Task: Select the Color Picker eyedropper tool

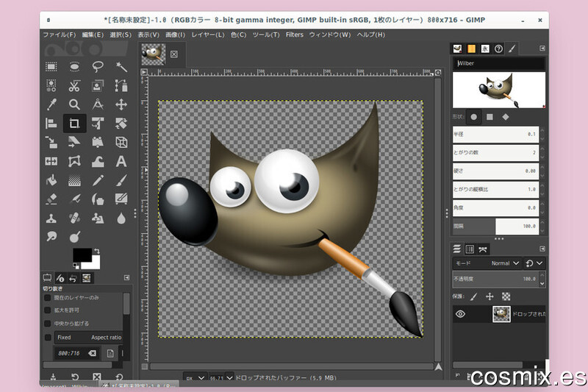Action: pos(51,104)
